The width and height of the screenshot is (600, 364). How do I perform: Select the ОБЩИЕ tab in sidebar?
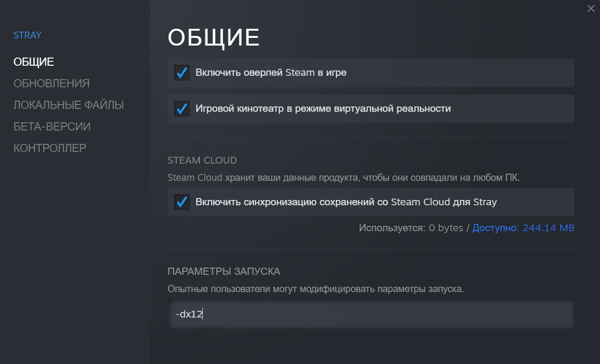tap(34, 62)
